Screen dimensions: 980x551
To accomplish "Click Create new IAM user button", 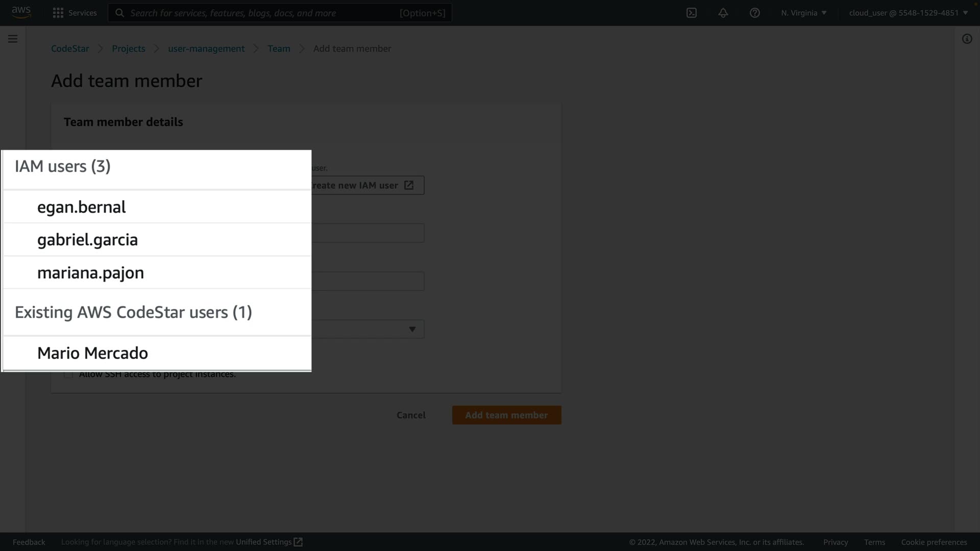I will pyautogui.click(x=366, y=185).
